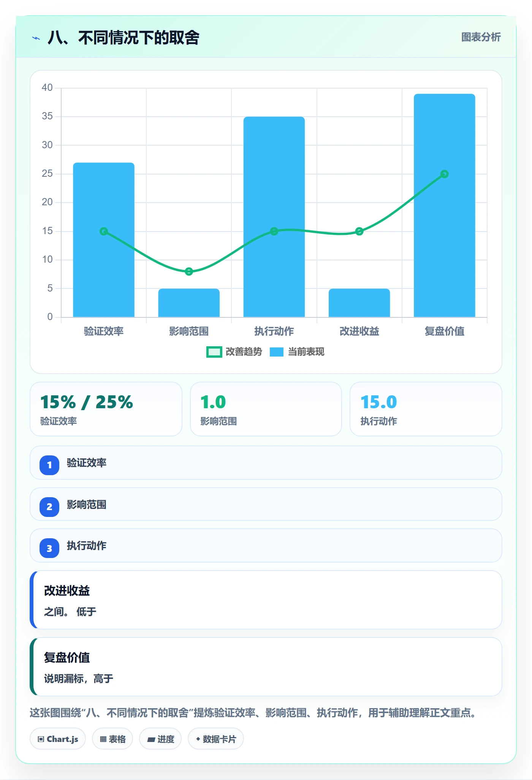Open the 影响范围 list row

click(x=266, y=504)
